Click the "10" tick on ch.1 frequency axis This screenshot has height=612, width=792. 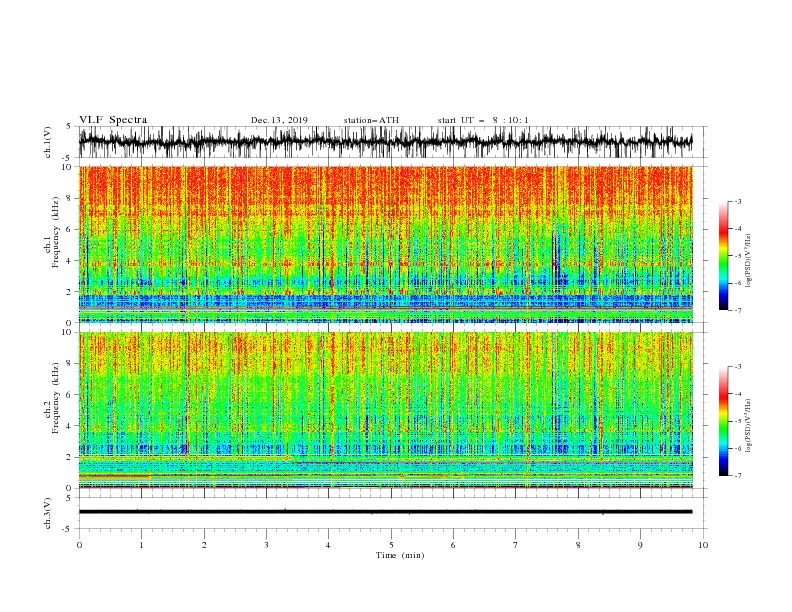pos(68,167)
